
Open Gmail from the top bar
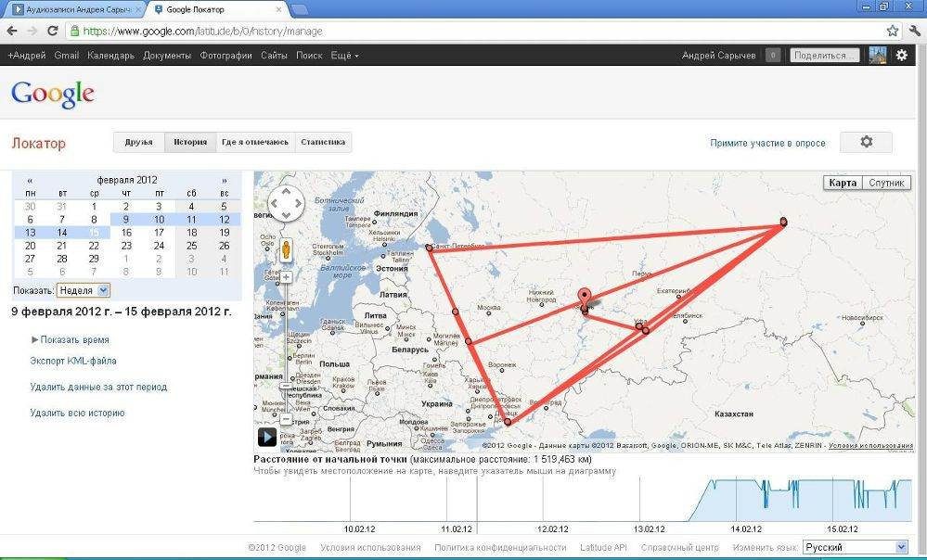(x=66, y=56)
